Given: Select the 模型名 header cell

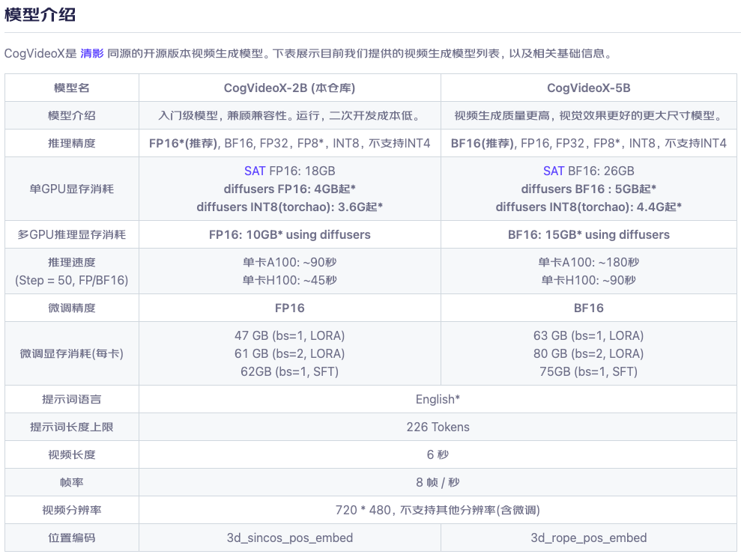Looking at the screenshot, I should click(x=72, y=88).
